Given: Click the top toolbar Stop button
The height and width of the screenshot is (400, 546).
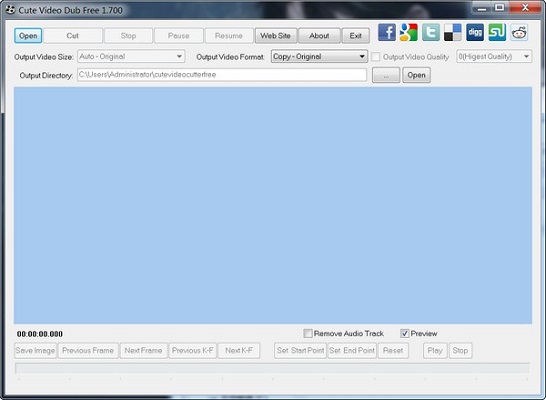Looking at the screenshot, I should click(128, 36).
